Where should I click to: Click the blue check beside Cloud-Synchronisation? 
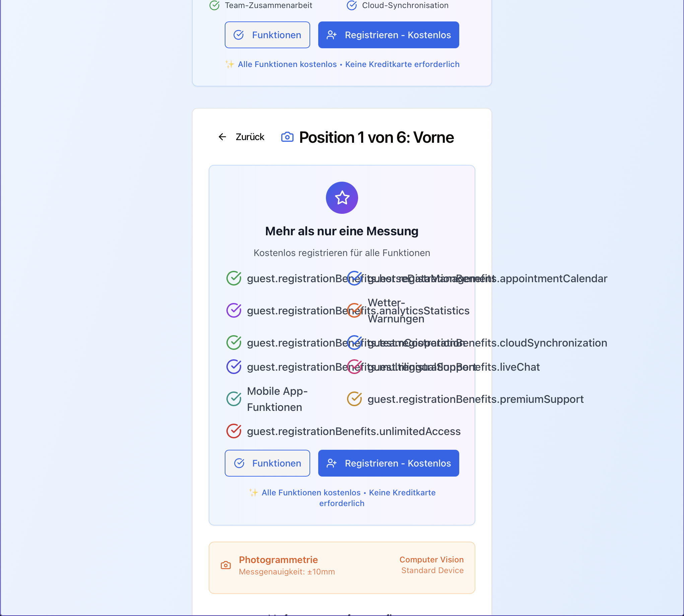(x=352, y=5)
